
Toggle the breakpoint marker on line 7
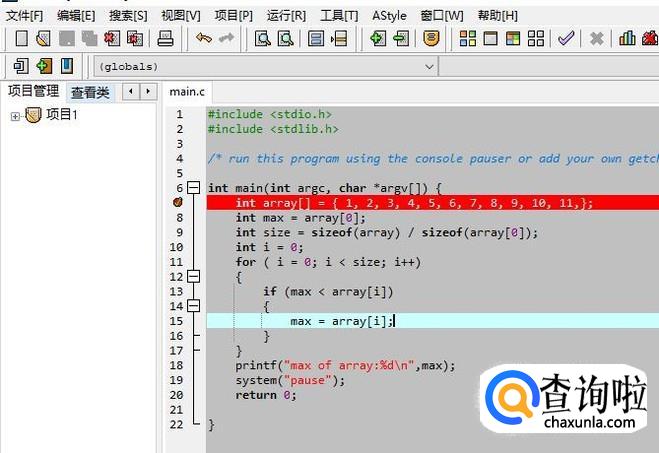[178, 203]
